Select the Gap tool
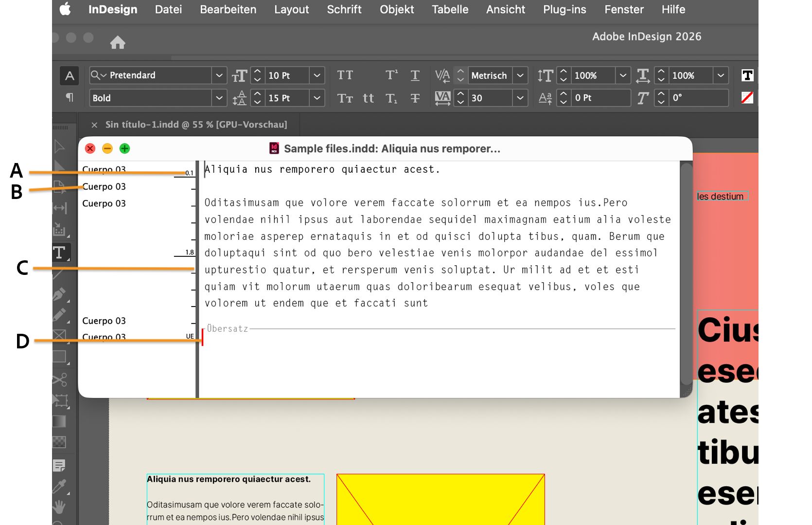Image resolution: width=812 pixels, height=525 pixels. [60, 208]
